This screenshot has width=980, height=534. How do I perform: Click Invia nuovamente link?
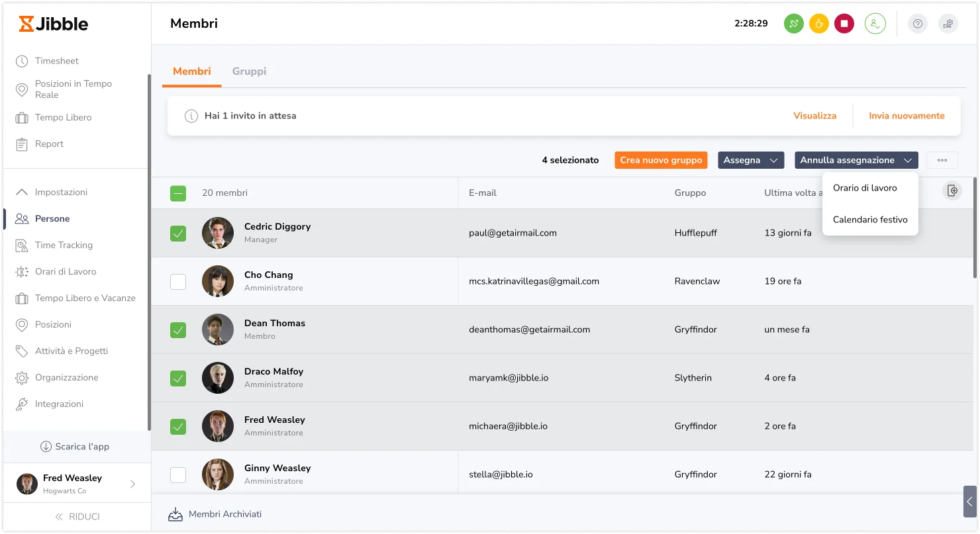point(906,116)
